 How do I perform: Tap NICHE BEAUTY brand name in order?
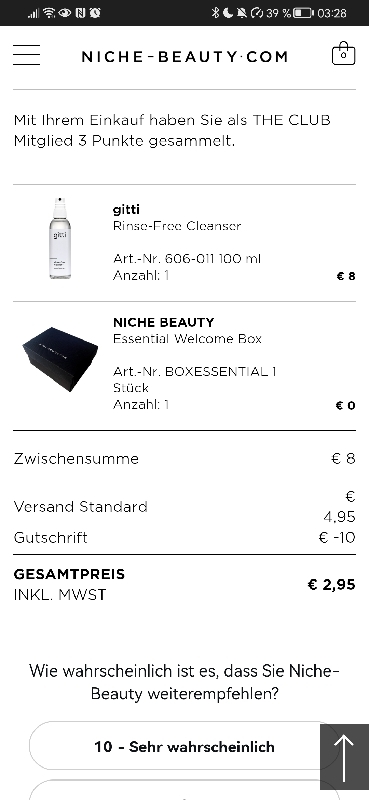[x=163, y=322]
